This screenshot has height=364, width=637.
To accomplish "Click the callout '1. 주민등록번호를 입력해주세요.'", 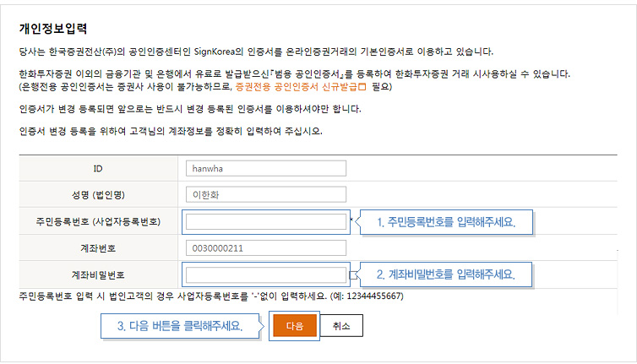I will (x=445, y=222).
